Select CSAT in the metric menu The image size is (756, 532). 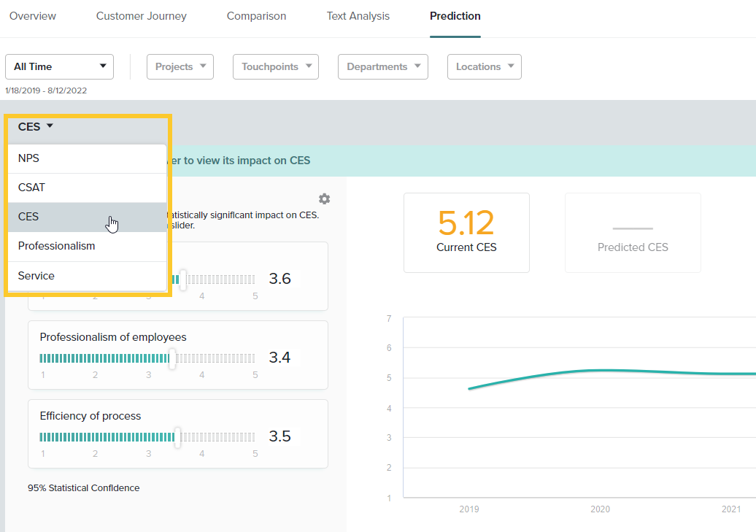tap(86, 188)
